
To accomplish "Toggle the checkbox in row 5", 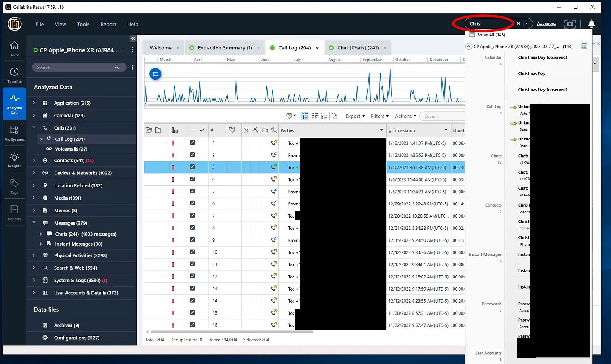I will pyautogui.click(x=192, y=191).
